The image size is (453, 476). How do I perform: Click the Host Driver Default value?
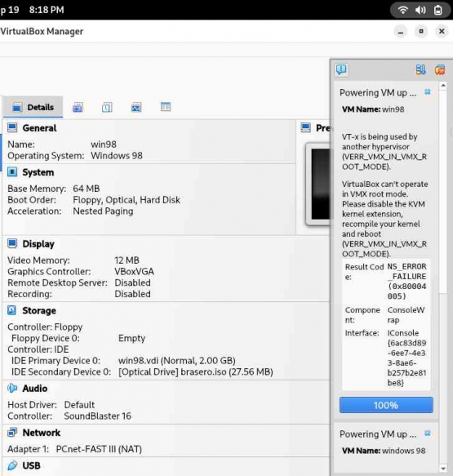click(x=79, y=405)
